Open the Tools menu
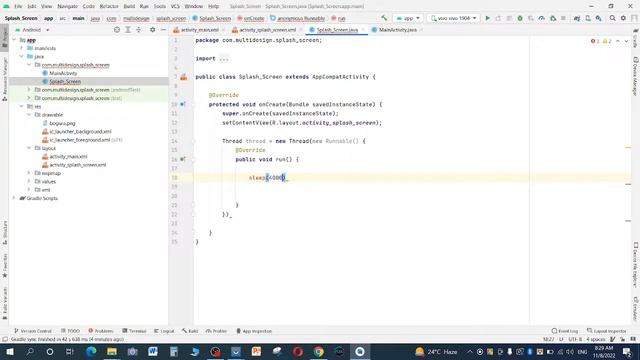This screenshot has height=360, width=640. 160,6
